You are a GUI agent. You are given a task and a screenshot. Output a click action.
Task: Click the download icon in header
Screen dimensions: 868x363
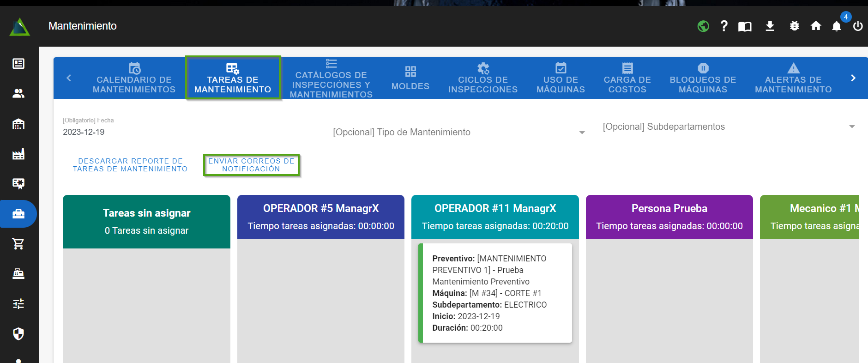point(770,26)
